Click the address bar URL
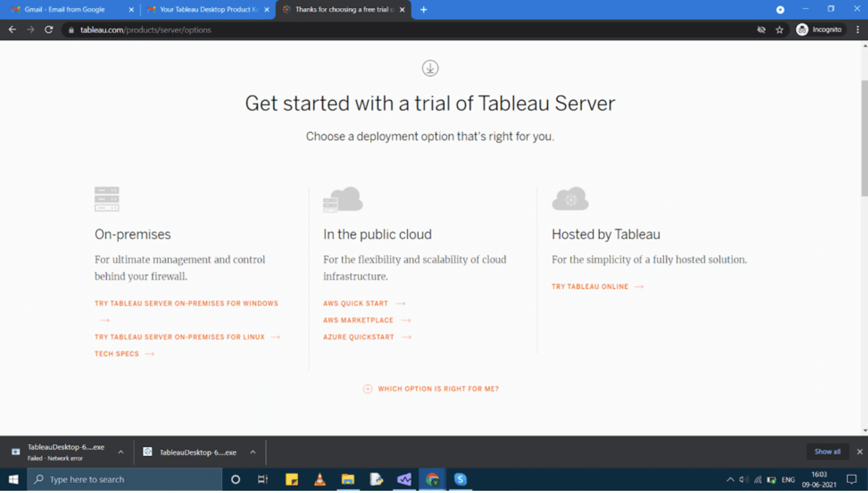Screen dimensions: 868x493 tap(146, 30)
